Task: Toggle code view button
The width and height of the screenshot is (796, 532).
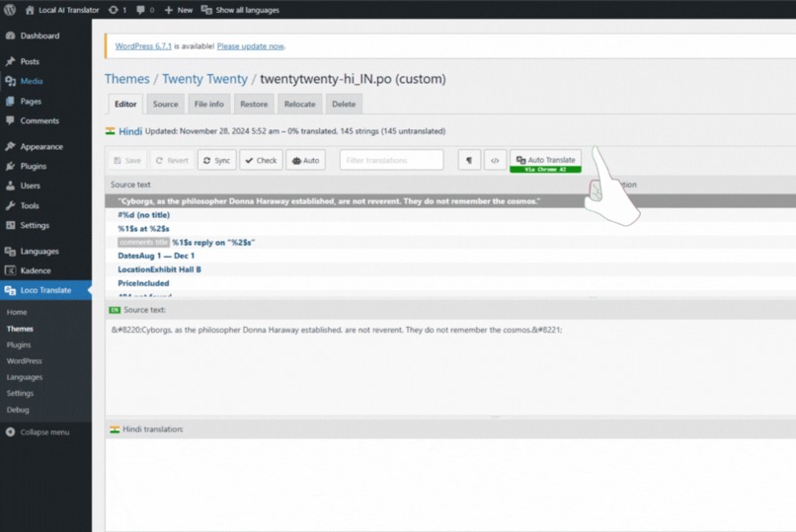Action: pos(495,160)
